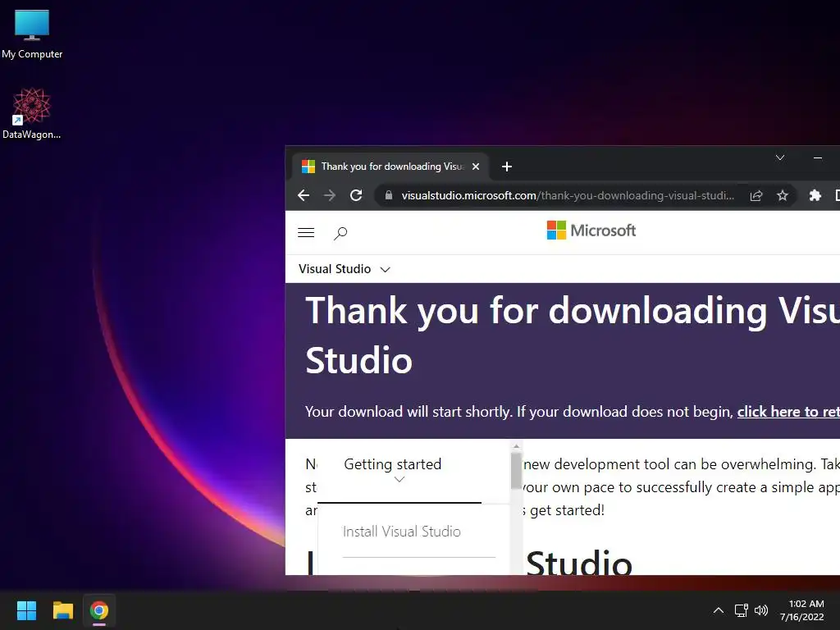Open the Chrome extensions puzzle icon

point(815,195)
